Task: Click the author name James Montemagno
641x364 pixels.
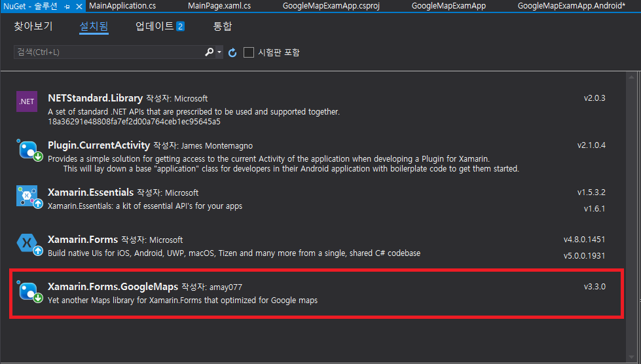Action: (217, 146)
